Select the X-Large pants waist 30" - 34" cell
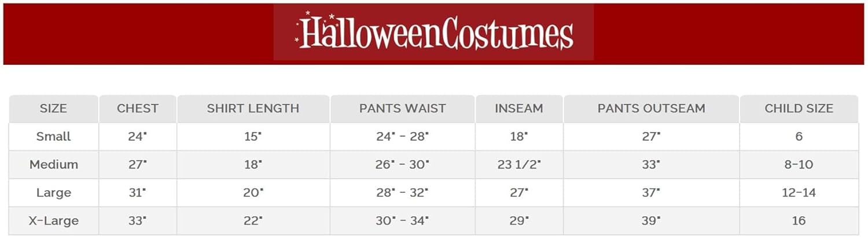Image resolution: width=868 pixels, height=237 pixels. pyautogui.click(x=402, y=221)
